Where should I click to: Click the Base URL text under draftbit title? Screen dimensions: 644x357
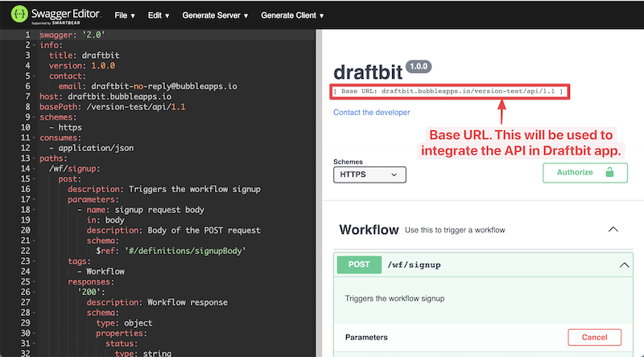coord(448,91)
